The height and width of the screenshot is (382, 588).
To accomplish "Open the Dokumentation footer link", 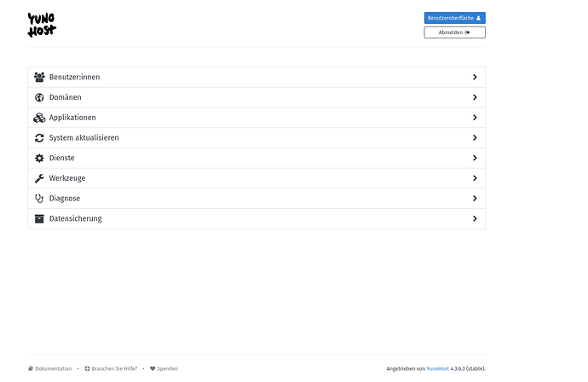I will [x=53, y=368].
